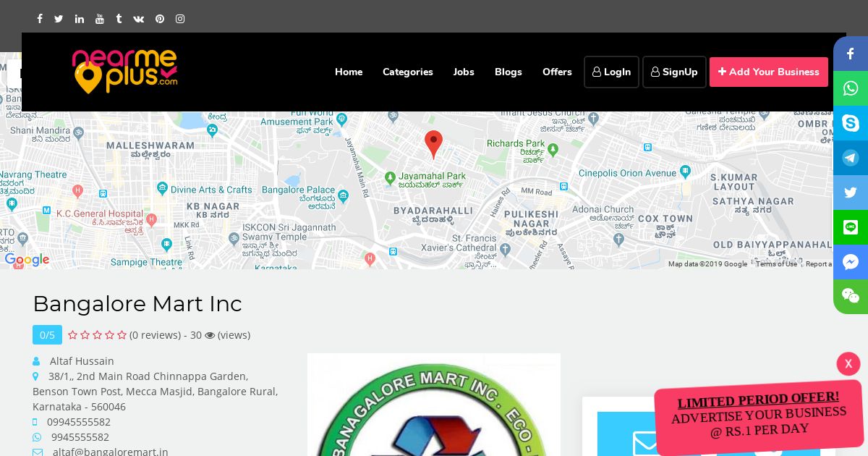Open the Instagram icon in top bar
Viewport: 868px width, 456px height.
coord(180,19)
